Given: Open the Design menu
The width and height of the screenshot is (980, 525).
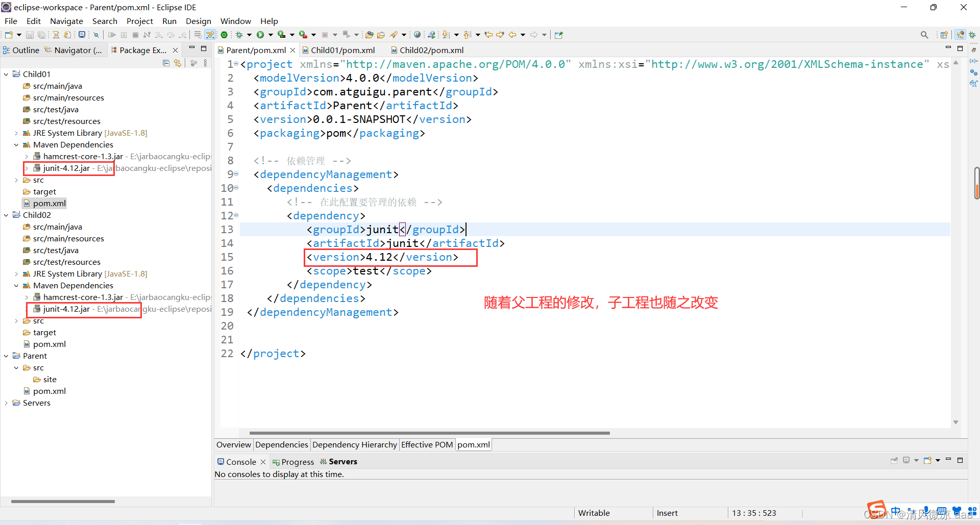Looking at the screenshot, I should 198,21.
